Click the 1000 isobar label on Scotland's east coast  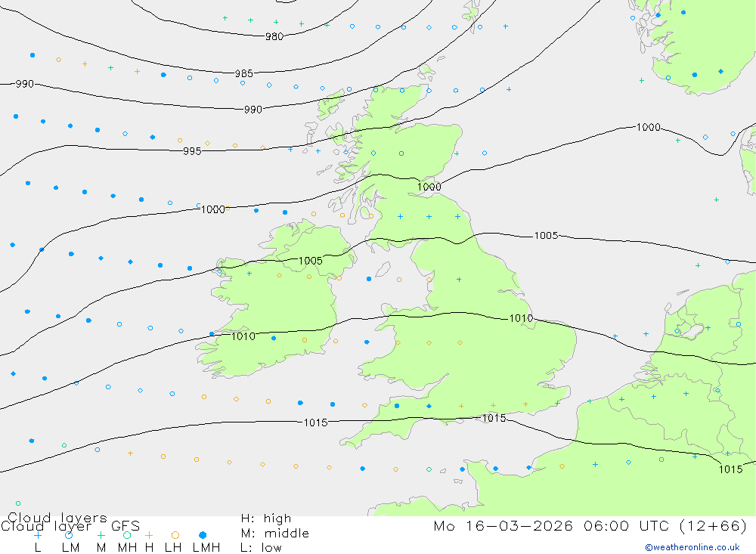429,187
